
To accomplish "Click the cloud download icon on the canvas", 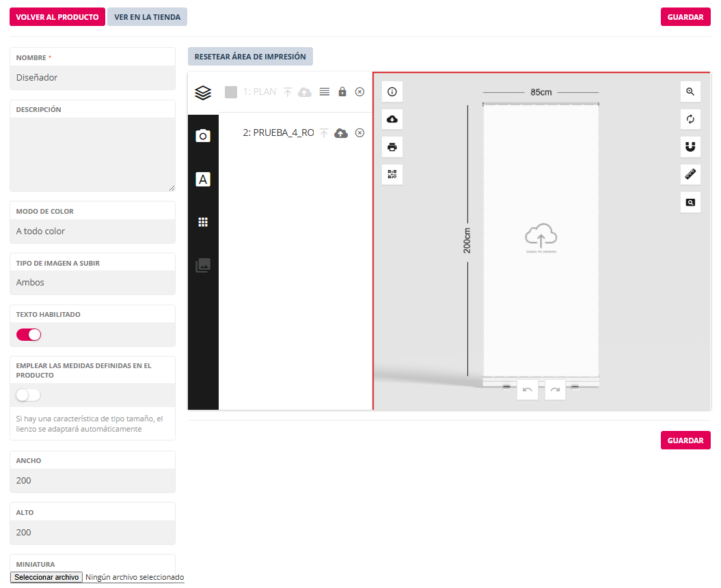I will pyautogui.click(x=392, y=120).
